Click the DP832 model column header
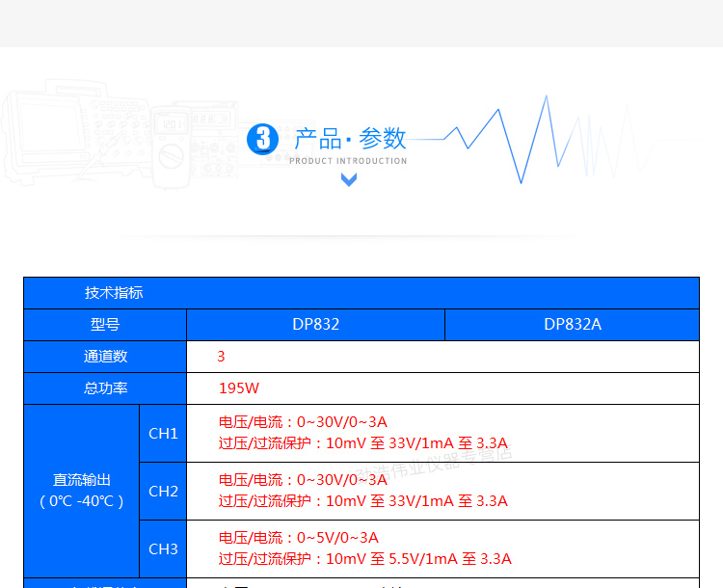Screen dimensions: 723x588 point(315,325)
